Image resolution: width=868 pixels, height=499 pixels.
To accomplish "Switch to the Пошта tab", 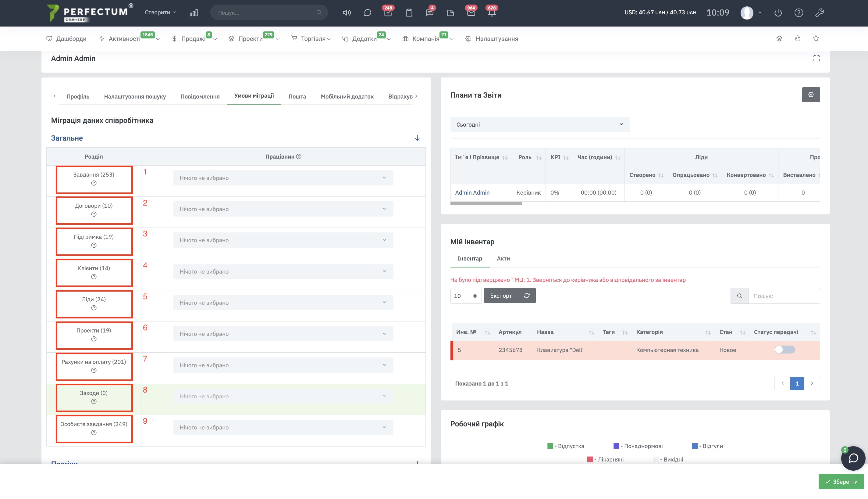I will click(x=297, y=96).
